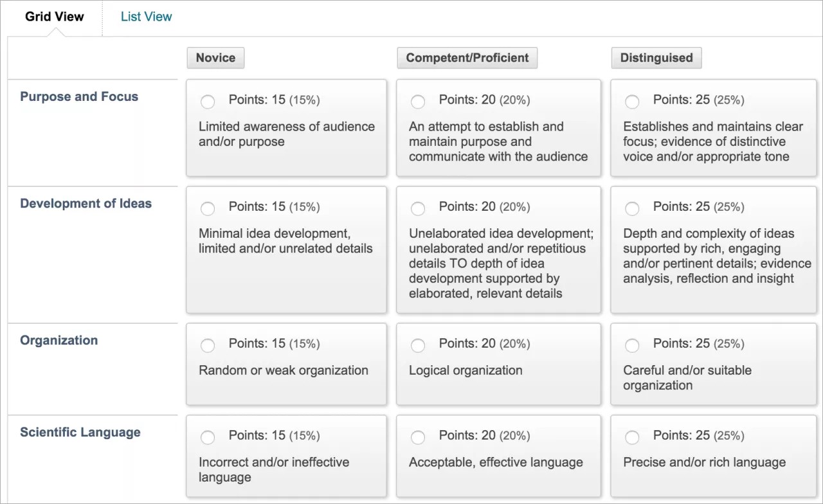Switch to the List View tab
823x504 pixels.
pyautogui.click(x=146, y=17)
